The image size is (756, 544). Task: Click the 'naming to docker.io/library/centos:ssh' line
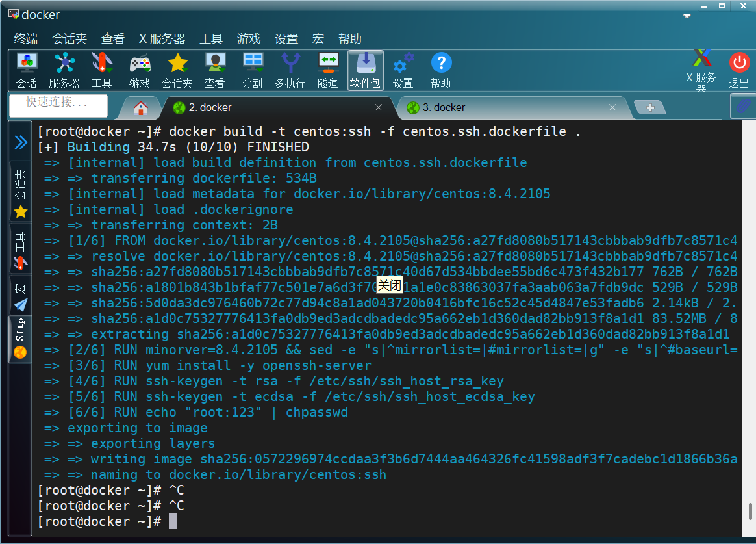[x=215, y=474]
